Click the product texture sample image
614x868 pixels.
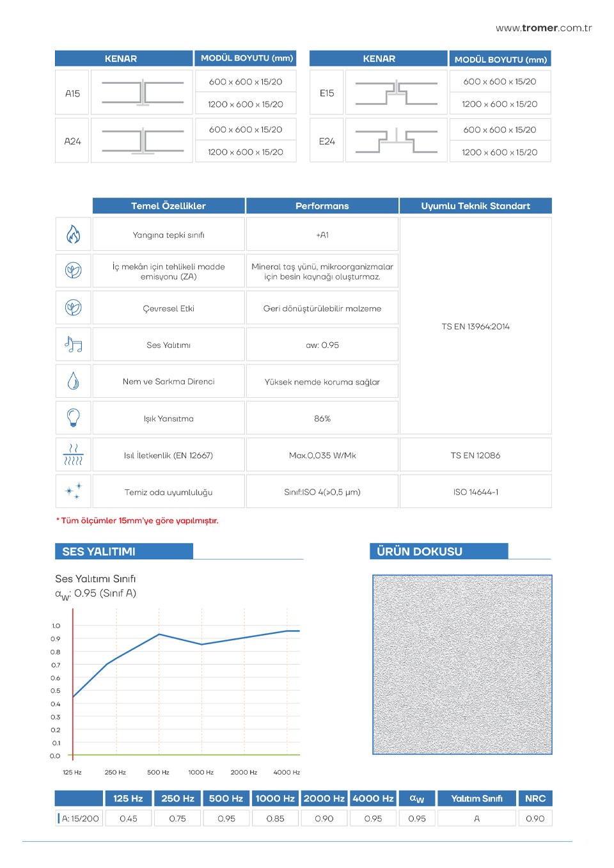462,665
